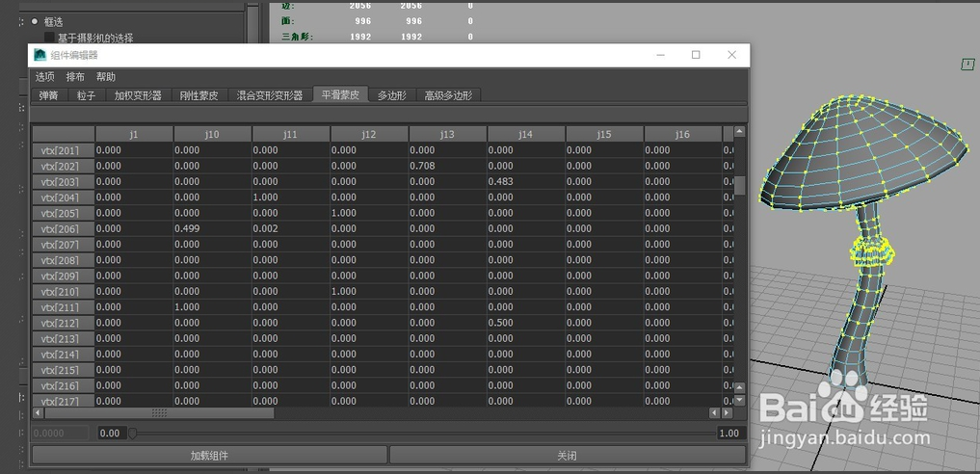Click the 0.708 cell in vtx[202] row

click(447, 166)
